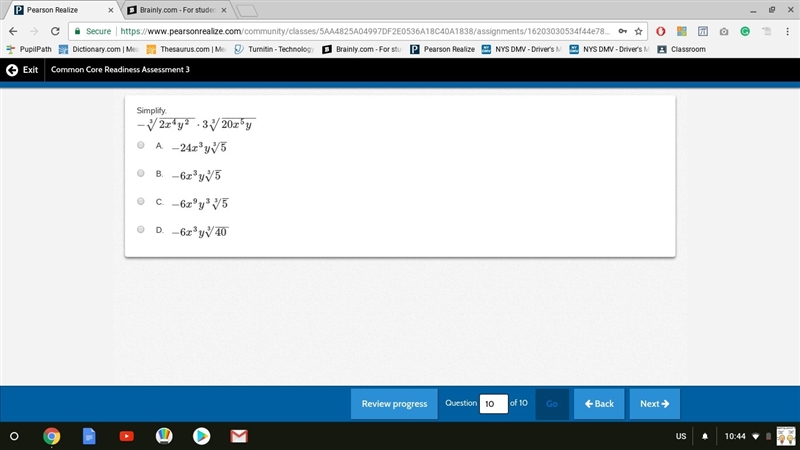Screen dimensions: 800x450
Task: Launch YouTube from the shelf
Action: click(x=127, y=436)
